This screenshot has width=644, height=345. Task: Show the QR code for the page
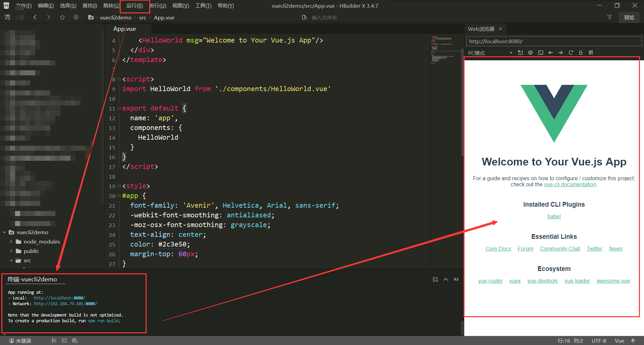[x=591, y=53]
